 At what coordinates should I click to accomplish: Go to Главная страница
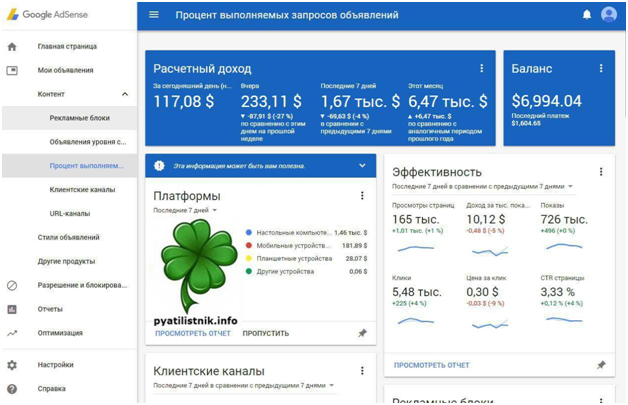pyautogui.click(x=67, y=46)
